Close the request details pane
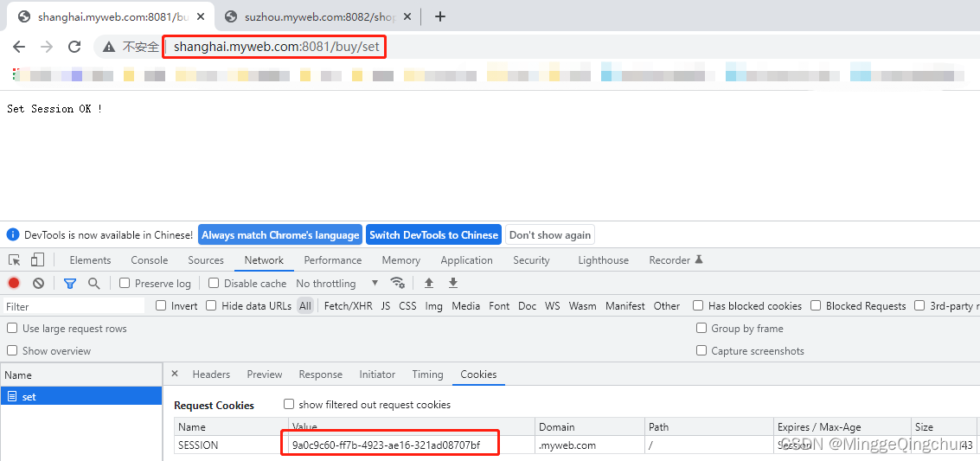Image resolution: width=980 pixels, height=461 pixels. coord(175,374)
